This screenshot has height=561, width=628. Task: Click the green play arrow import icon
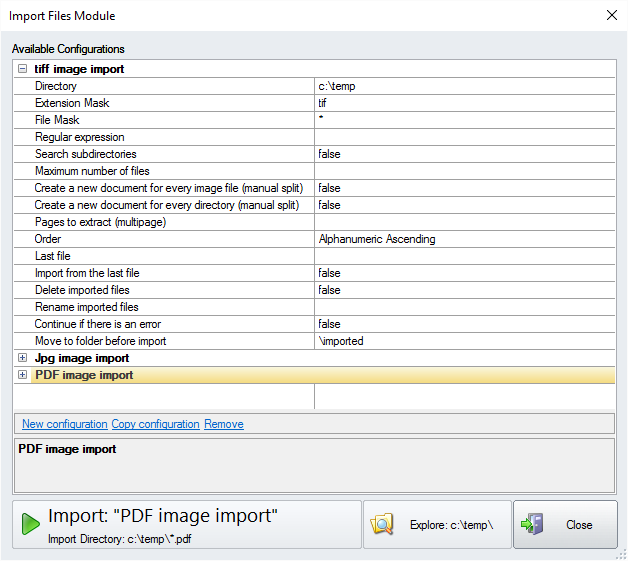31,524
